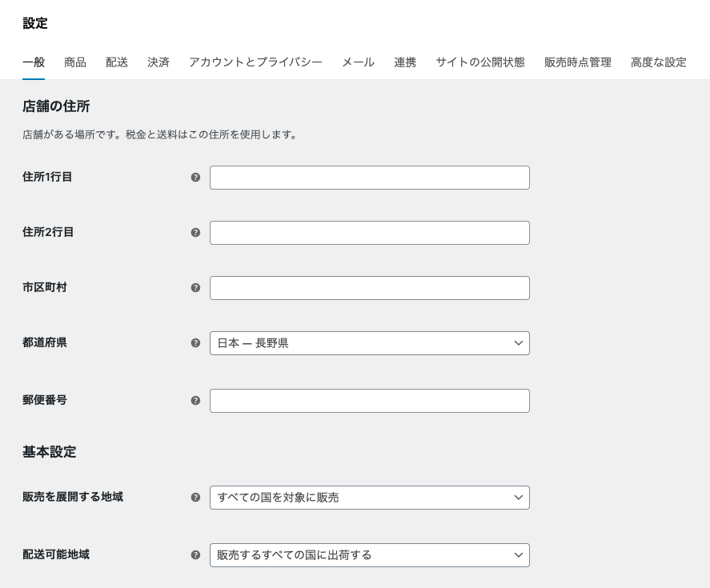The width and height of the screenshot is (710, 588).
Task: Click the 郵便番号 help icon
Action: (x=195, y=401)
